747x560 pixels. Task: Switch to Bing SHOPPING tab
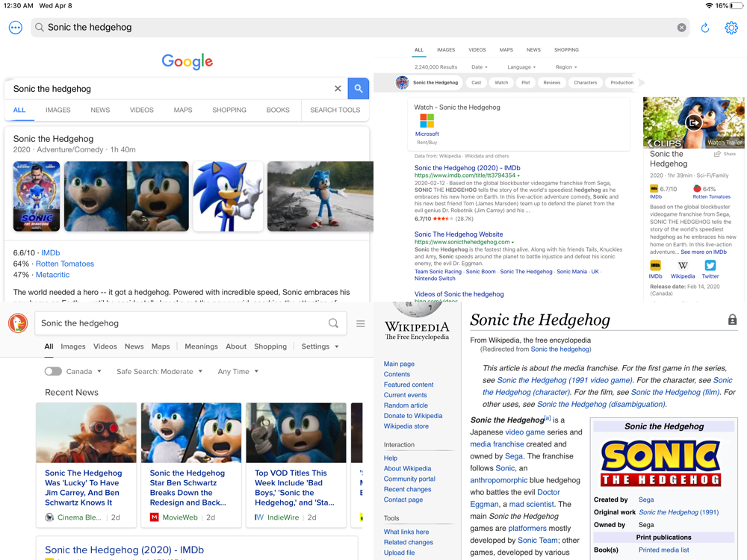566,50
